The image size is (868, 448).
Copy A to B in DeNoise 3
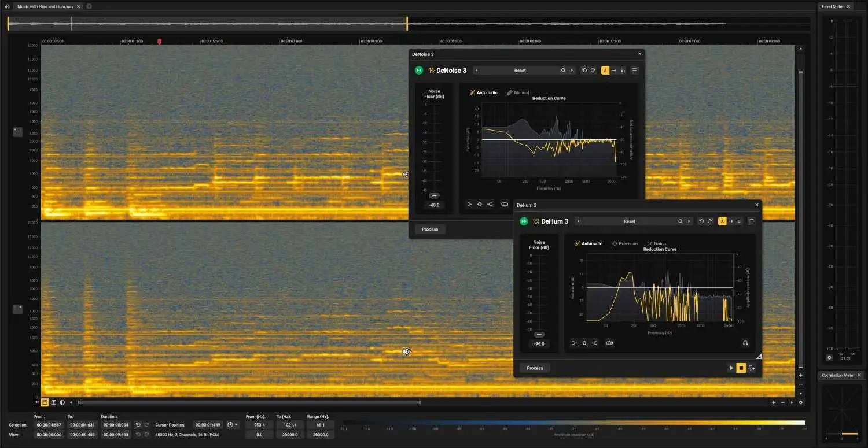pos(614,71)
